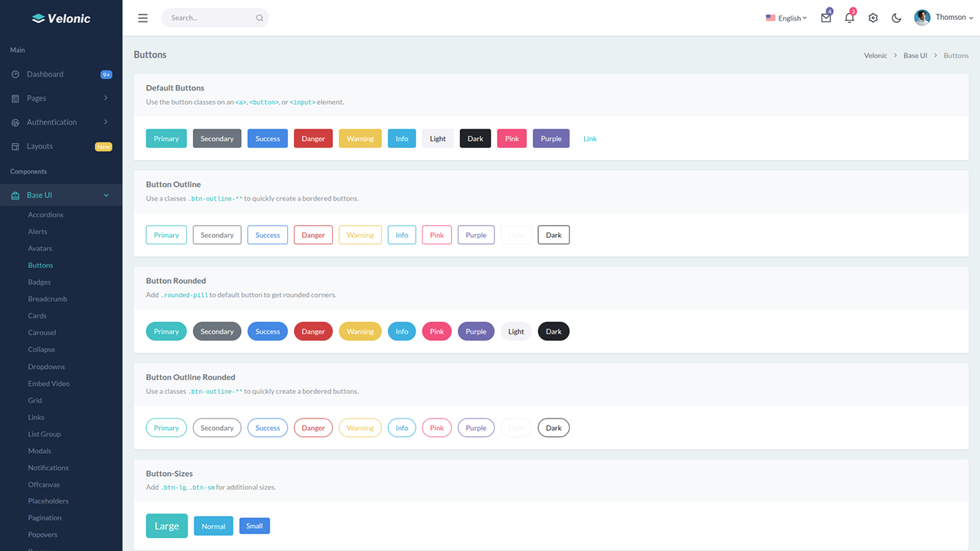The width and height of the screenshot is (980, 551).
Task: Toggle the Info outline button on
Action: [401, 234]
